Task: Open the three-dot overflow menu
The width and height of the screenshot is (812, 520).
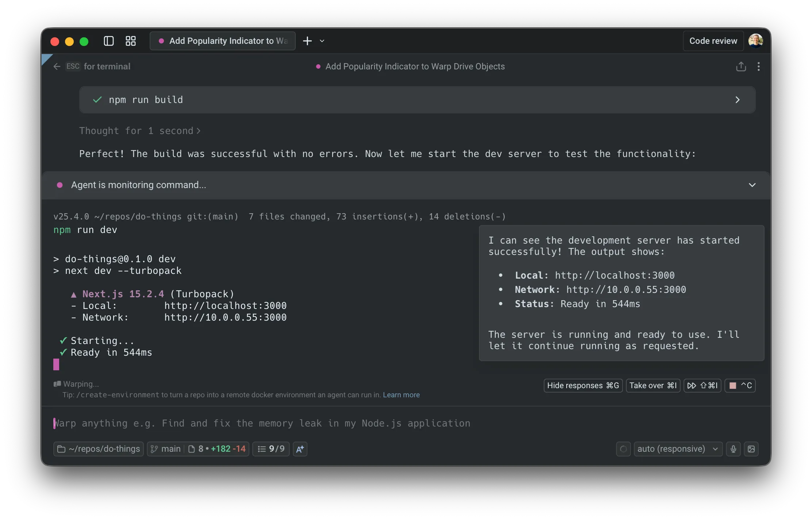Action: point(758,66)
